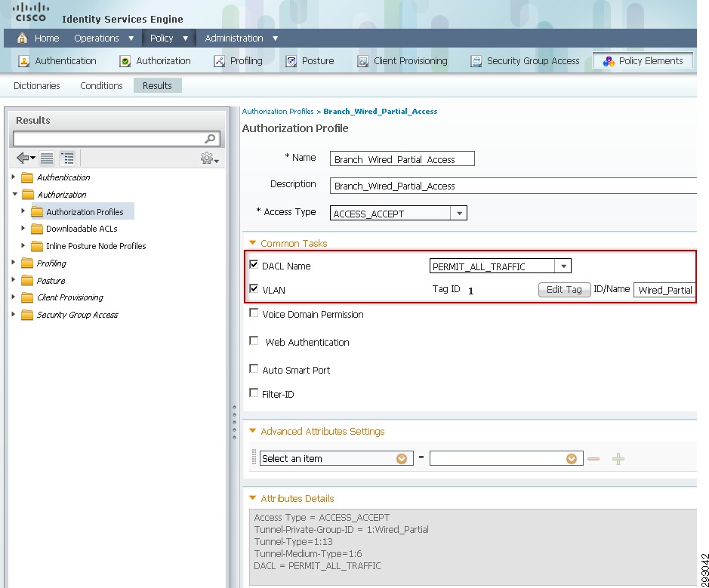Expand the Security Group Access tree node
Viewport: 709px width, 588px height.
[14, 314]
